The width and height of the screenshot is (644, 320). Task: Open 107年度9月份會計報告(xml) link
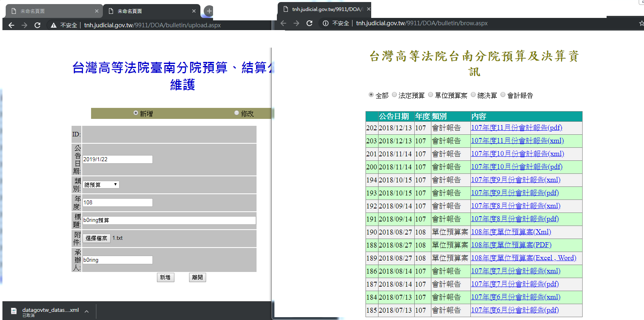click(516, 180)
